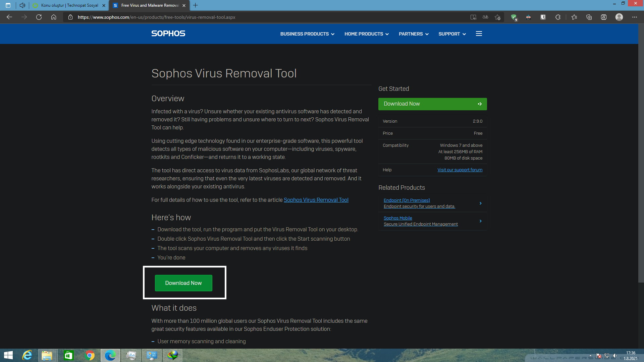This screenshot has width=644, height=362.
Task: Click Download Now under Get Started
Action: coord(432,104)
